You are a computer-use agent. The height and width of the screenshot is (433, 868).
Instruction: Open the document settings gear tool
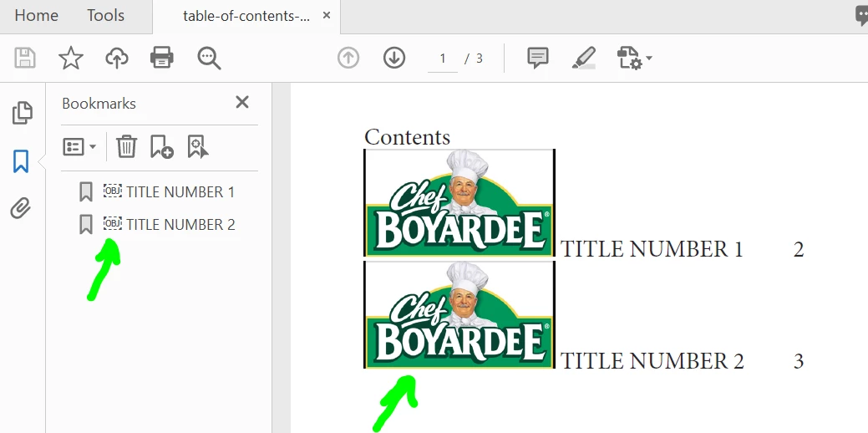click(x=629, y=58)
